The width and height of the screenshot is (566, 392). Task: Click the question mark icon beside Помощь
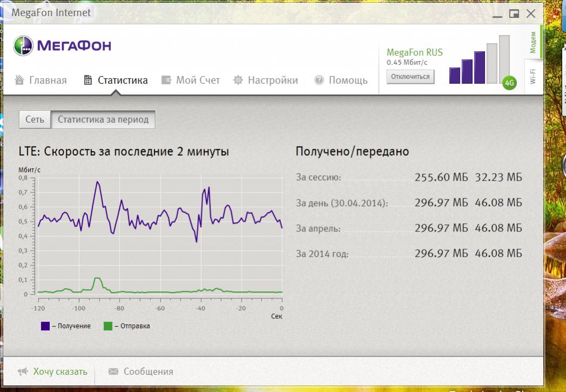click(x=319, y=80)
